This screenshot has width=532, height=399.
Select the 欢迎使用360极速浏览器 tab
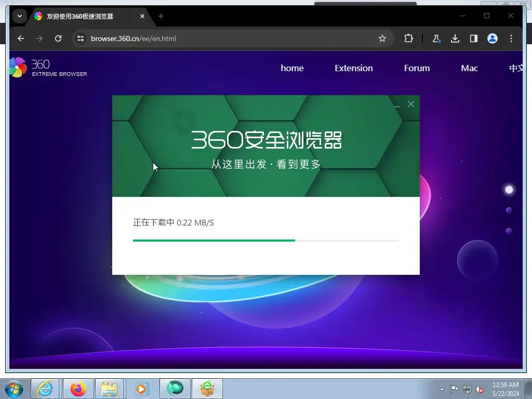[x=90, y=16]
